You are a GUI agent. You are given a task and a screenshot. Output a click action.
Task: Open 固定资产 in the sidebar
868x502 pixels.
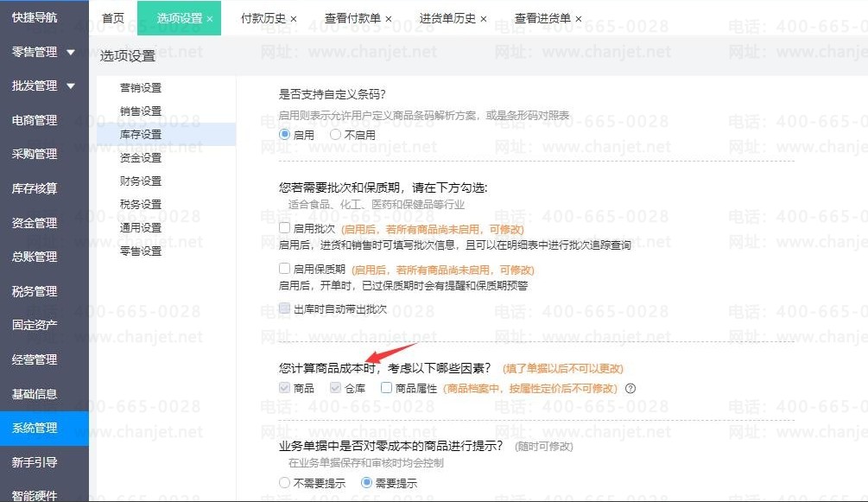tap(35, 325)
